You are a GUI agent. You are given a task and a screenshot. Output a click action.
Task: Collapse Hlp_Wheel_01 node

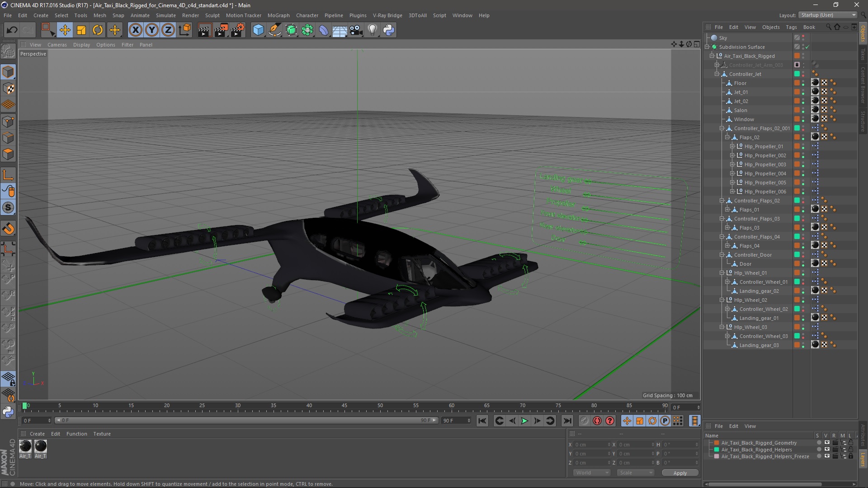pos(722,273)
